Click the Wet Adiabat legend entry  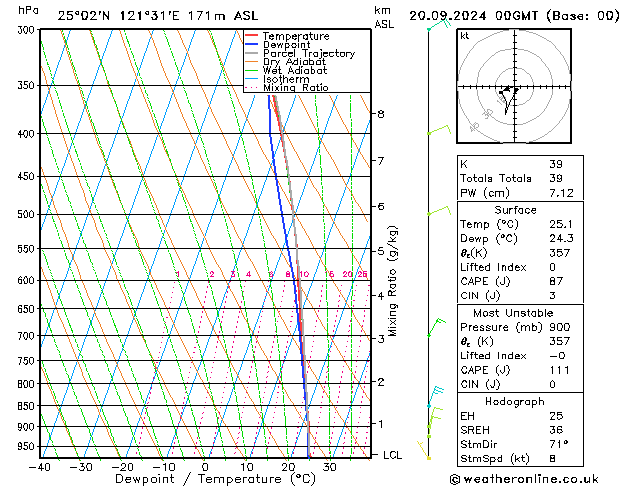coord(295,70)
